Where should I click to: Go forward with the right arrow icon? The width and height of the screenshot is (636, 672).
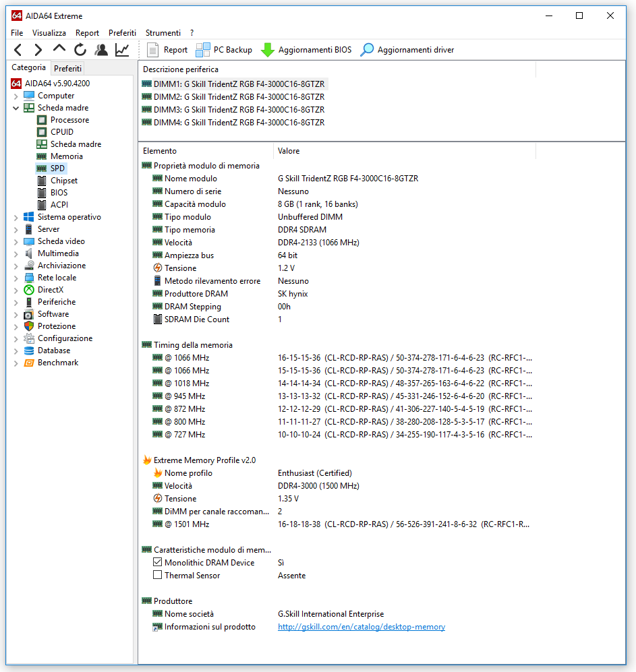(38, 50)
